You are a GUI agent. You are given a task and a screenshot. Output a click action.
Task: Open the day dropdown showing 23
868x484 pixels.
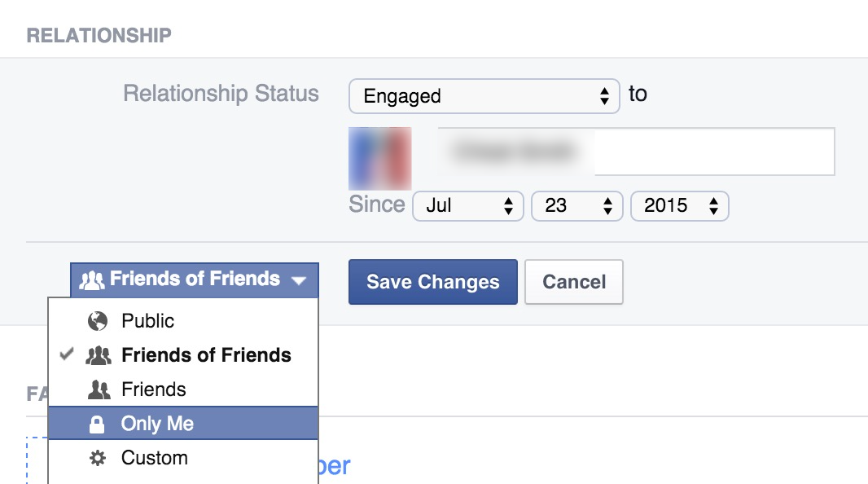pyautogui.click(x=576, y=205)
